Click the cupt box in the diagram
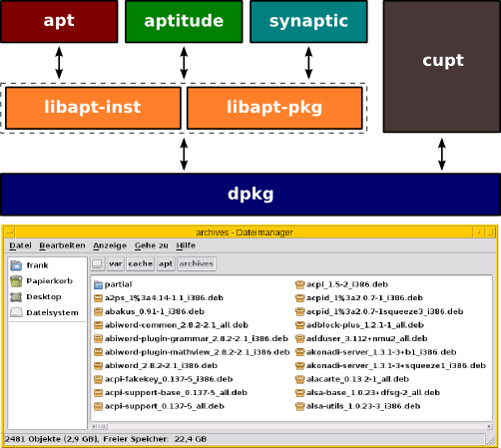Image resolution: width=501 pixels, height=448 pixels. point(442,67)
